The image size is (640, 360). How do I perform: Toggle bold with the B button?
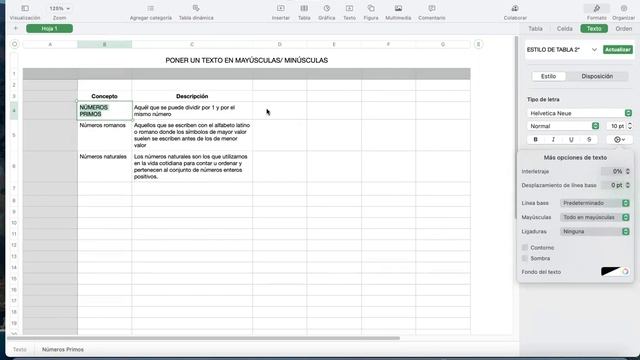tap(536, 140)
